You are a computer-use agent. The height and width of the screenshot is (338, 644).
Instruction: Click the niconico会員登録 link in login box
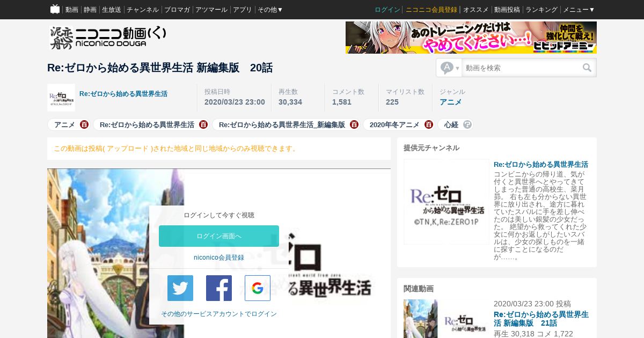[219, 258]
